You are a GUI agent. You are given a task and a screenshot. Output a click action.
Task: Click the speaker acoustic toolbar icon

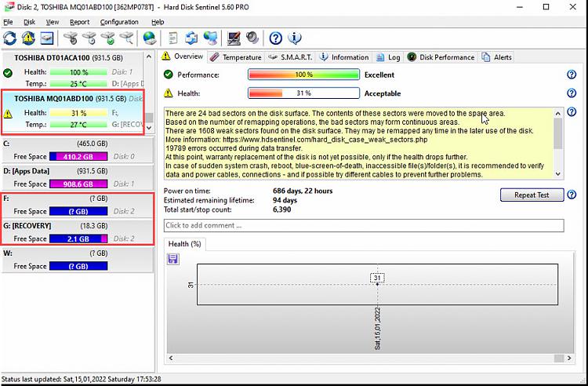(x=252, y=38)
